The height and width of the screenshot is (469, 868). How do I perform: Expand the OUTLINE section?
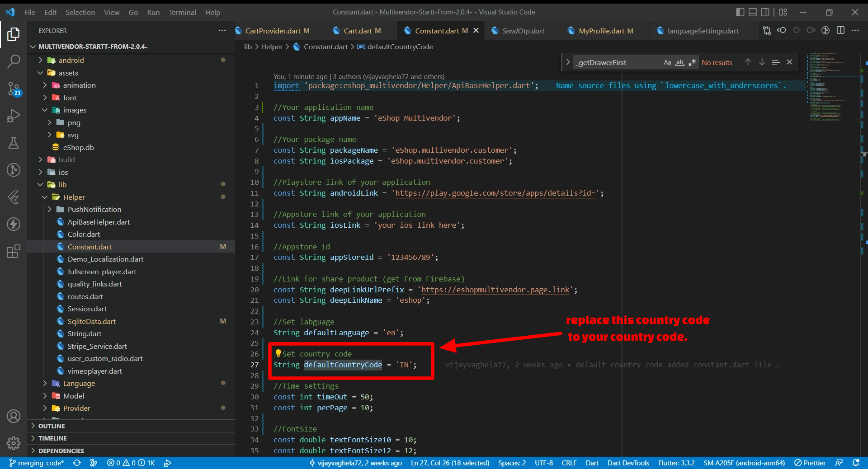click(x=52, y=426)
